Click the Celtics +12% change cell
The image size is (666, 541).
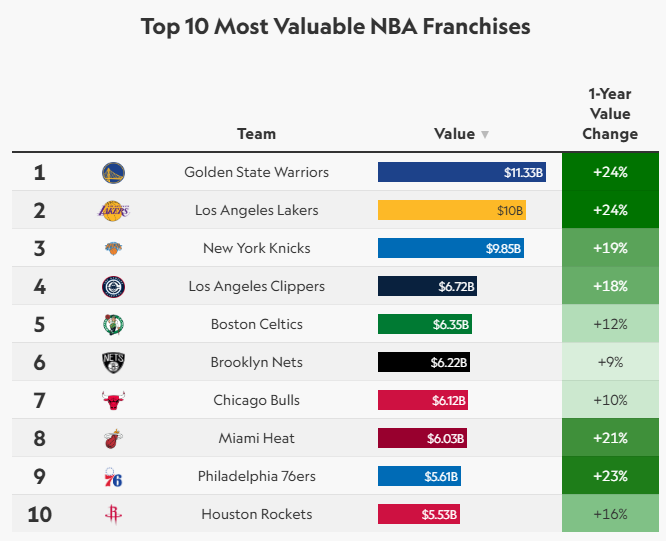tap(609, 324)
